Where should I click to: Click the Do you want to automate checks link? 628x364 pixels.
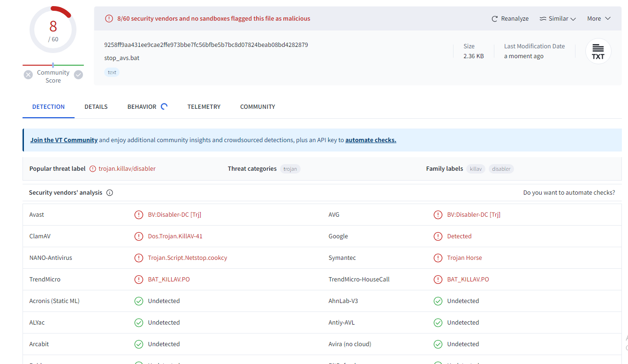click(569, 193)
